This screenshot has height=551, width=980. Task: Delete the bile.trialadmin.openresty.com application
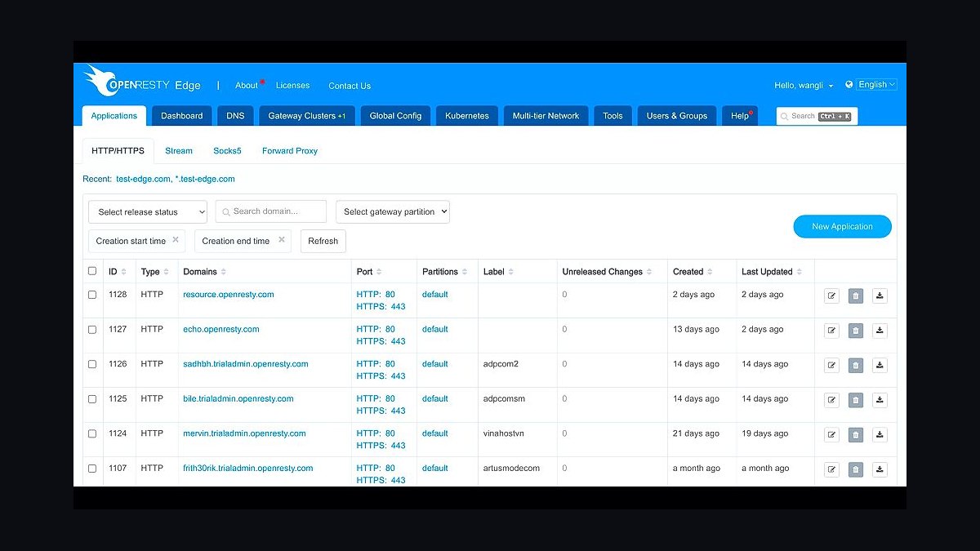(856, 400)
